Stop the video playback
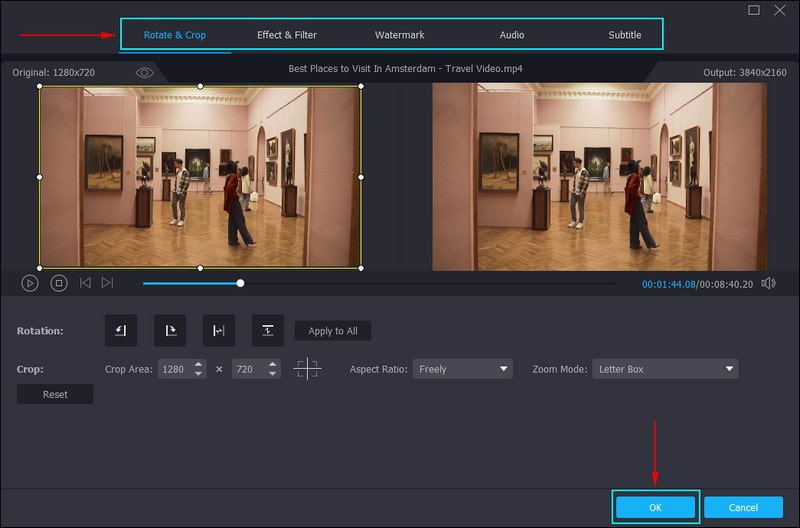Viewport: 800px width, 528px height. pos(59,283)
